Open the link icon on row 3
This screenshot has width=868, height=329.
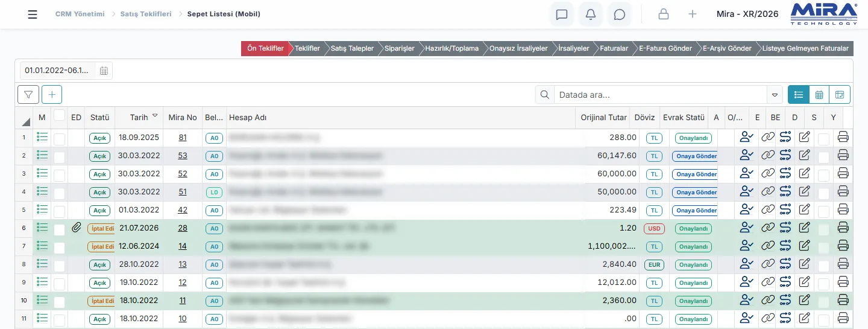pos(767,174)
